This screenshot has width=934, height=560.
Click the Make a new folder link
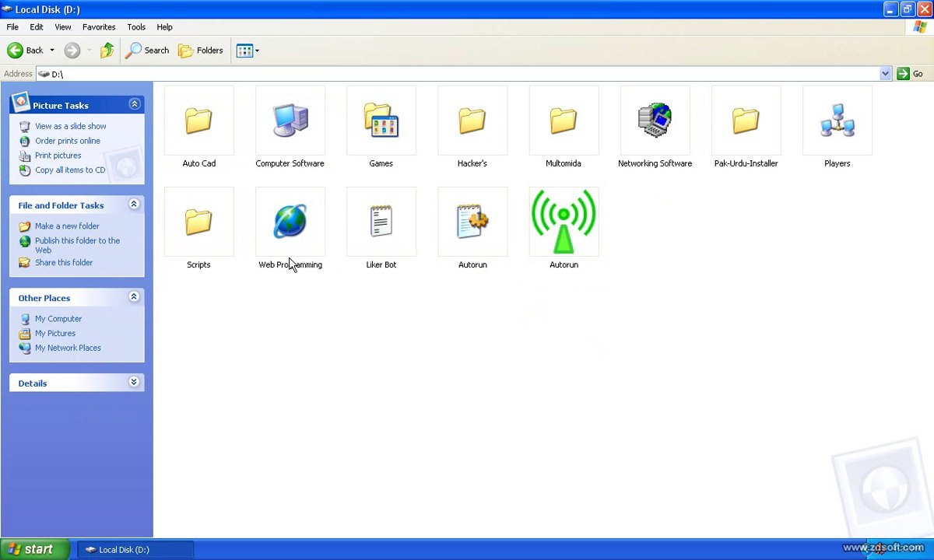click(x=67, y=226)
